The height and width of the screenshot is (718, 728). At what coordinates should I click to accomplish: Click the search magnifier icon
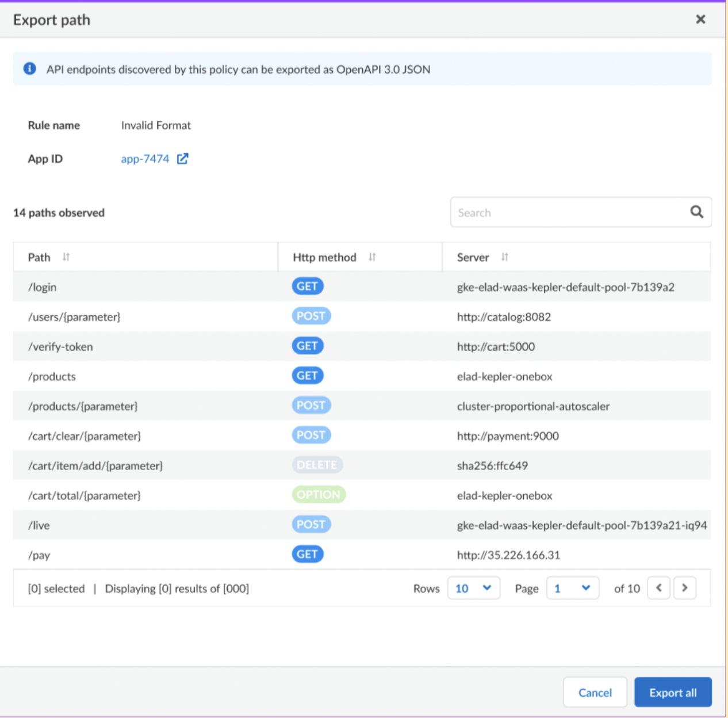pos(696,212)
